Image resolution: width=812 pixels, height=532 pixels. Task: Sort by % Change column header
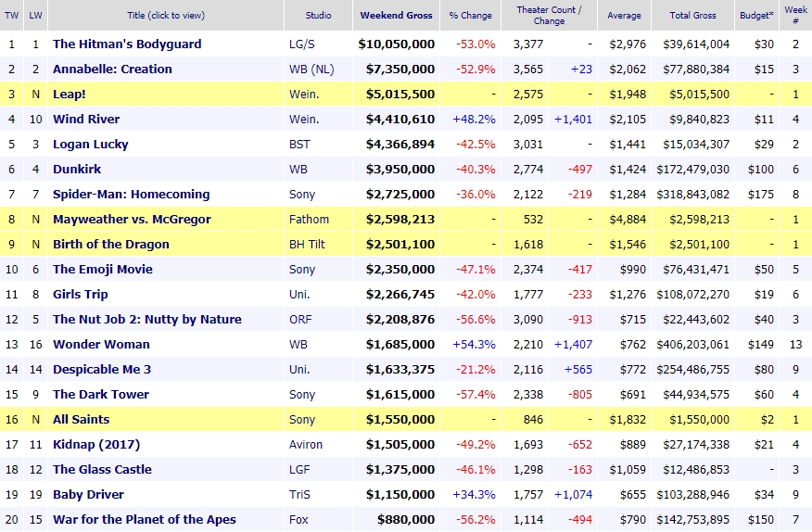[470, 15]
